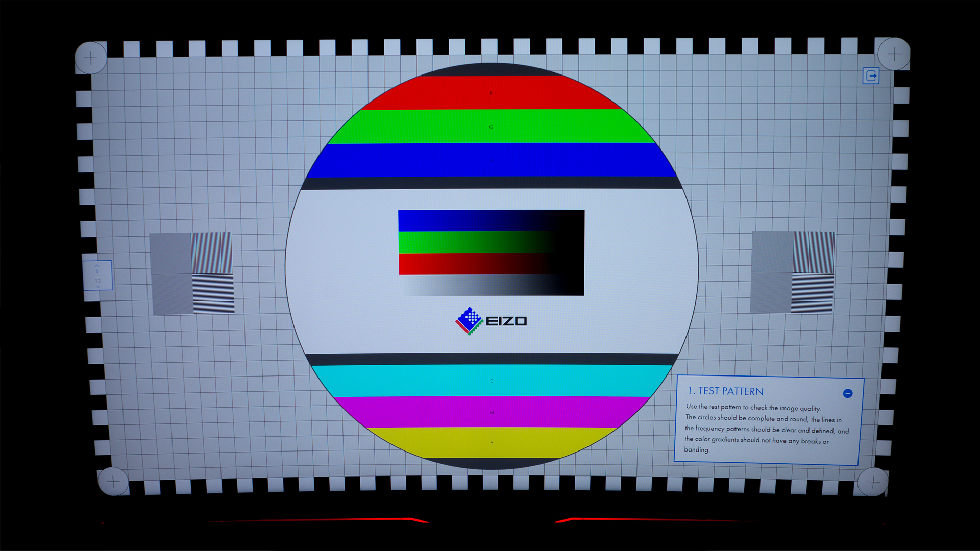980x551 pixels.
Task: Collapse the Test Pattern info box
Action: click(x=848, y=393)
